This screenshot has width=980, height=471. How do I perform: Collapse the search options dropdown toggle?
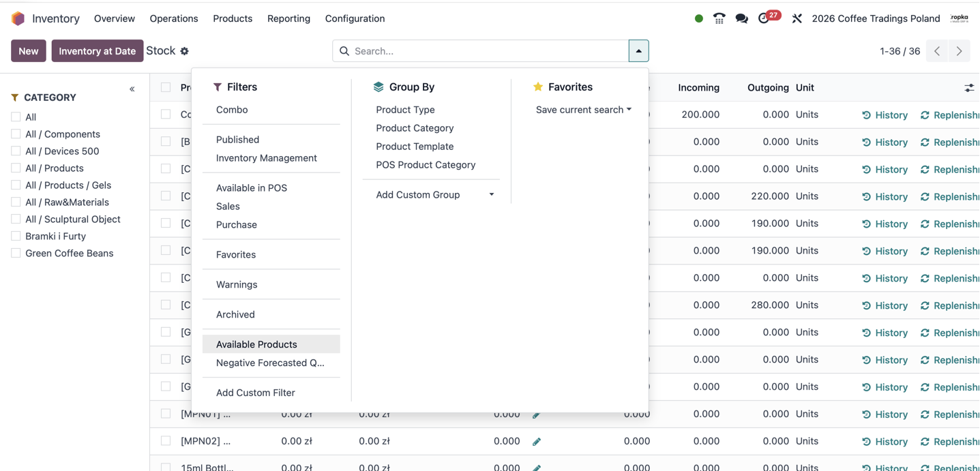pos(638,51)
